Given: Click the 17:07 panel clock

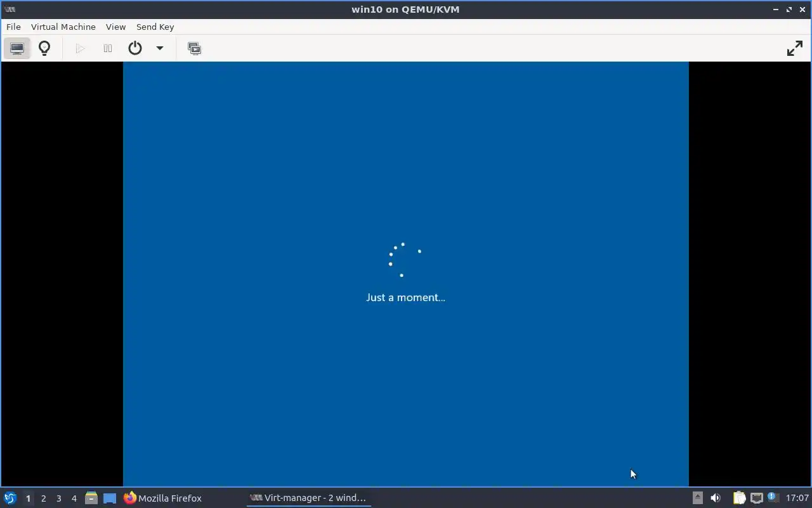Looking at the screenshot, I should [x=797, y=498].
